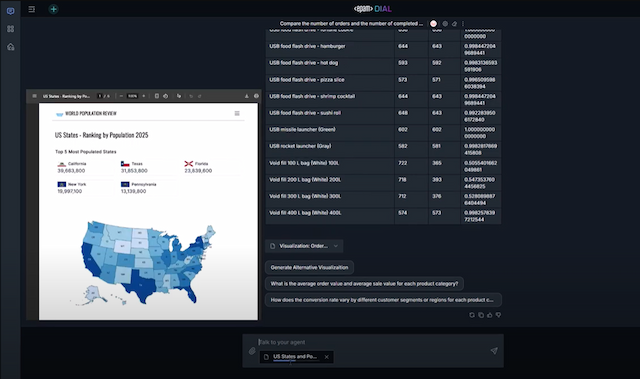Image resolution: width=640 pixels, height=379 pixels.
Task: Open the three-dot conversation options menu
Action: coord(463,24)
